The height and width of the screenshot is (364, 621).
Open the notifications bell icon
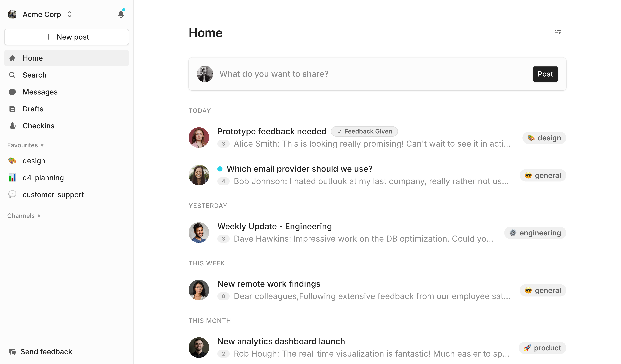click(121, 14)
